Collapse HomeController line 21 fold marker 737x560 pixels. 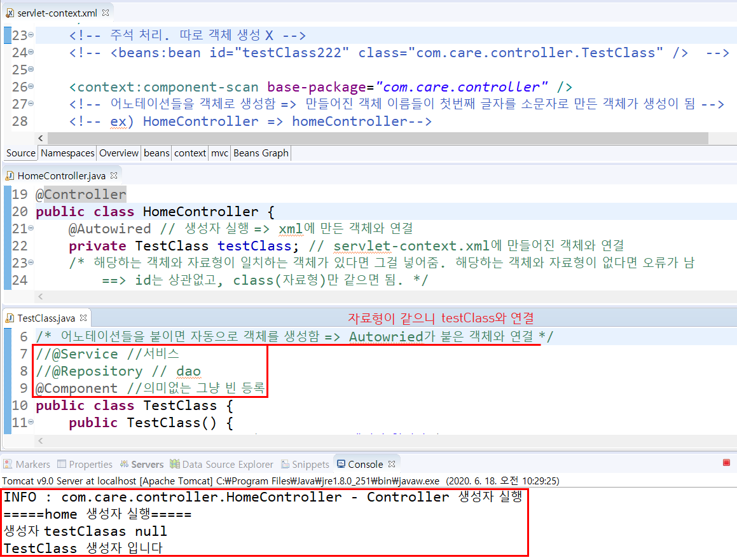click(31, 228)
